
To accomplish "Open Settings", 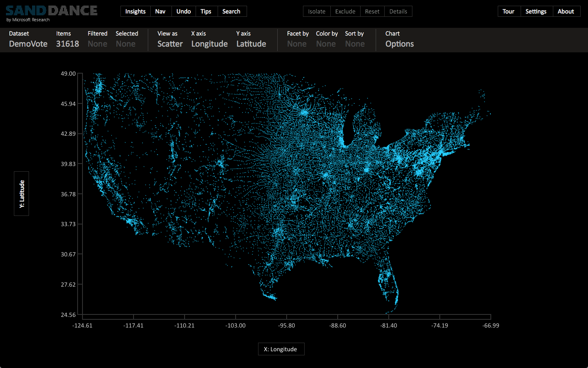I will click(536, 11).
